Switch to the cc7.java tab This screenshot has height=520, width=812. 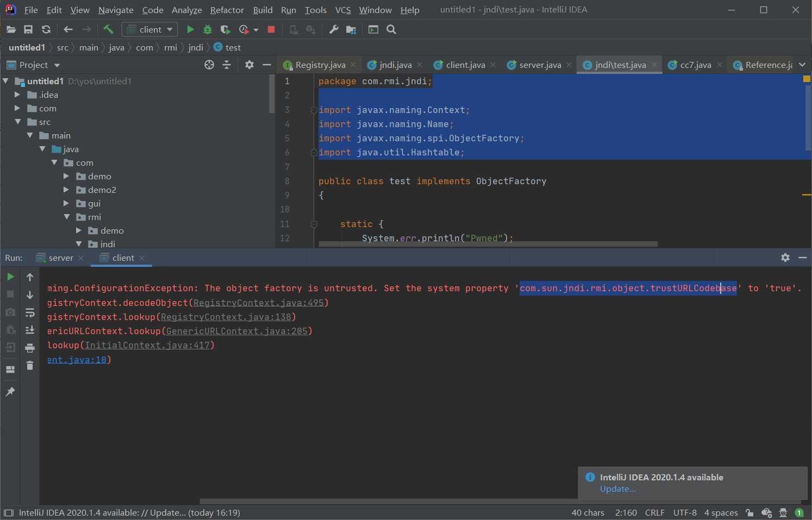click(x=696, y=65)
